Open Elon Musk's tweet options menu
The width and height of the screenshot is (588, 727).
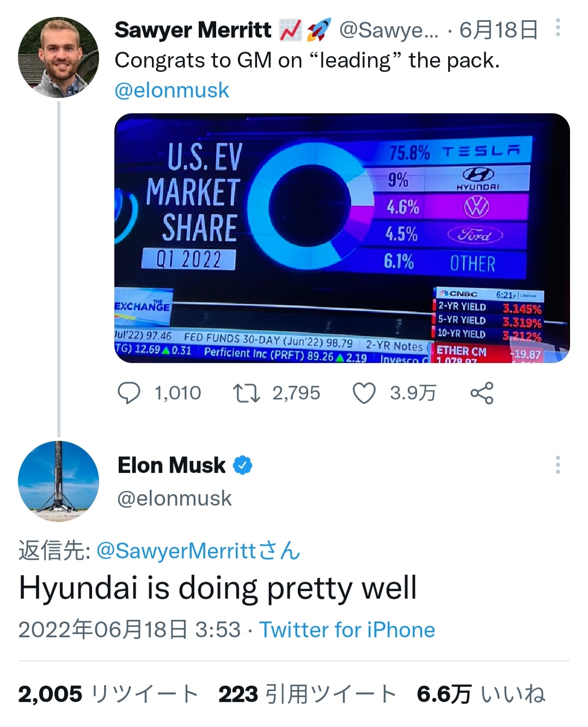[x=558, y=465]
